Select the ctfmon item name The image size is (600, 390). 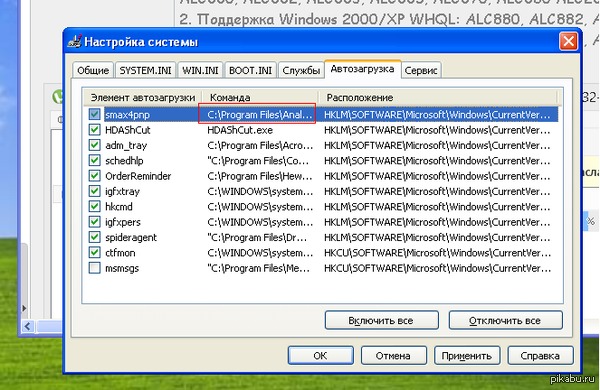click(120, 253)
